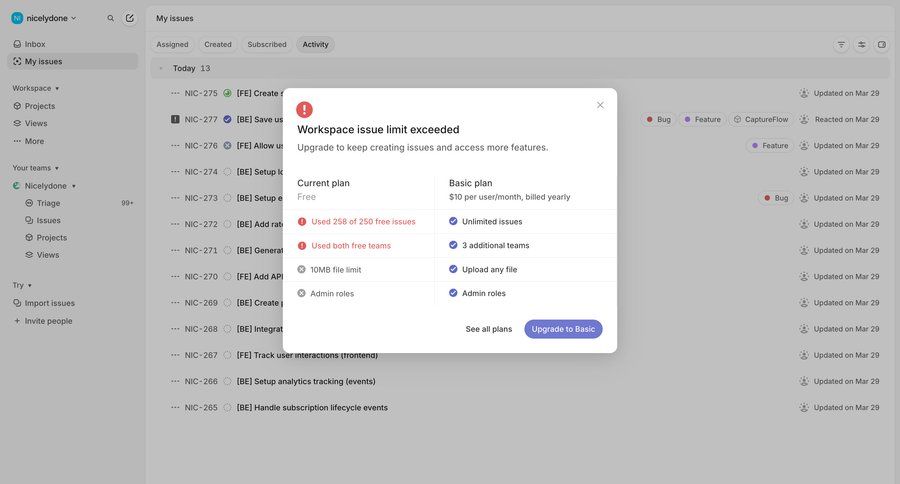Click the NIC-266 status circle
The image size is (900, 484).
point(227,381)
